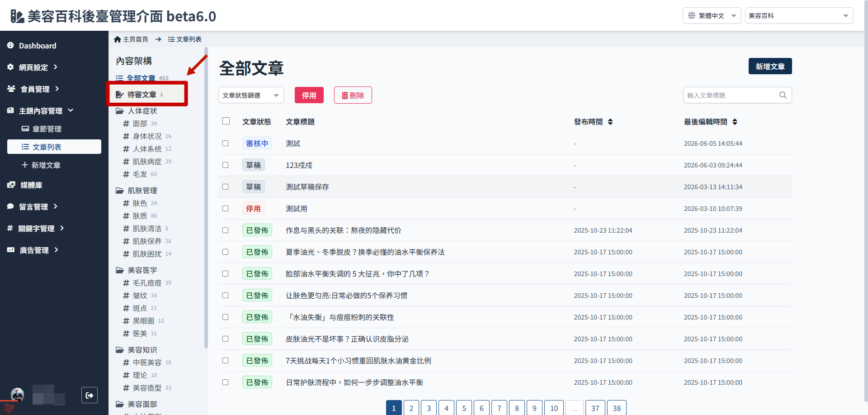Check the 夏季油光 article row checkbox

pos(225,252)
